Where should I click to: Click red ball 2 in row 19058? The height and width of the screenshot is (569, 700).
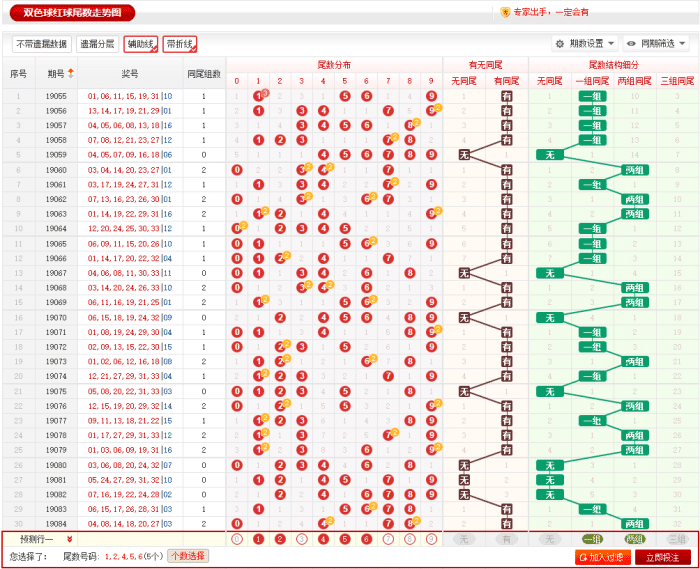pyautogui.click(x=280, y=140)
